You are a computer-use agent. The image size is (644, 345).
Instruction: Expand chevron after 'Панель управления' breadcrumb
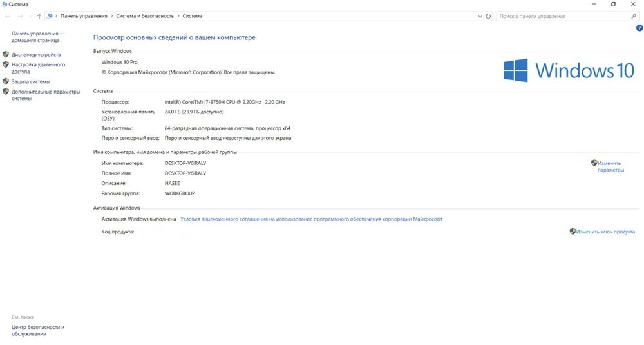(111, 16)
